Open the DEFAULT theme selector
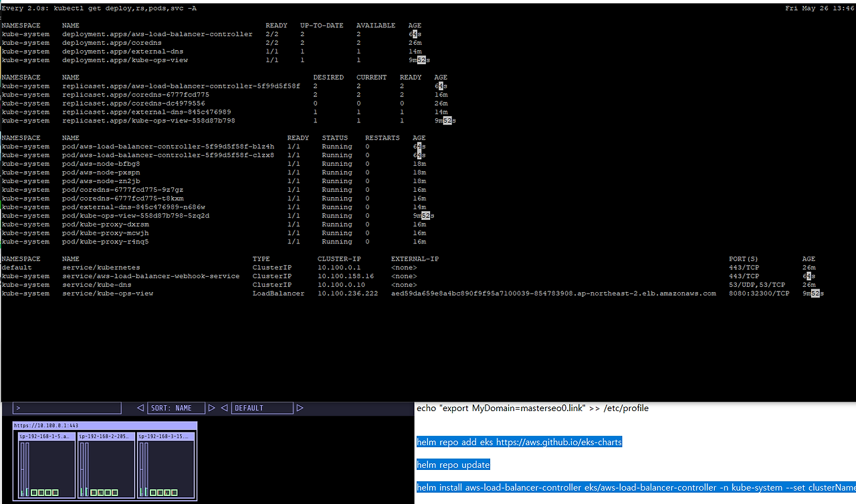856x504 pixels. [x=262, y=408]
